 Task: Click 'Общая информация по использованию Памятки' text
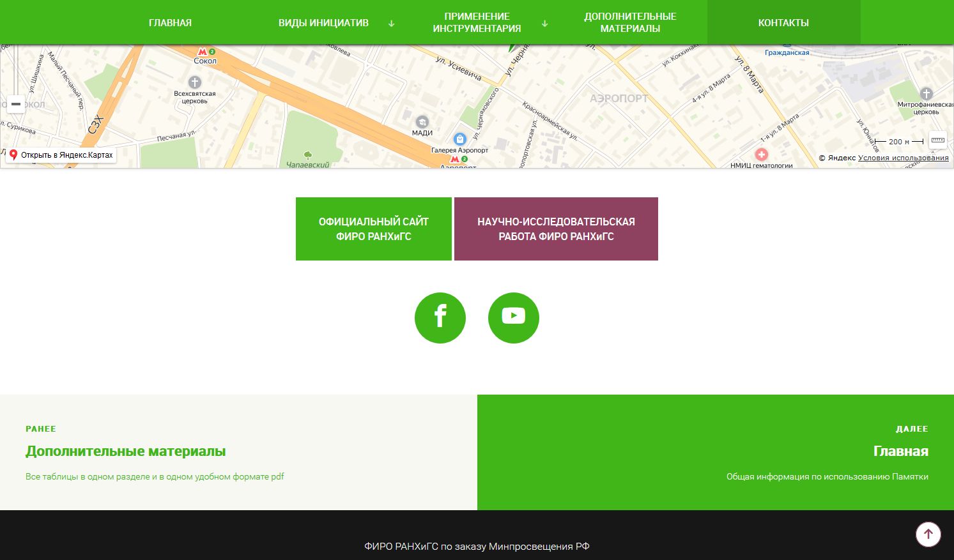pyautogui.click(x=827, y=476)
